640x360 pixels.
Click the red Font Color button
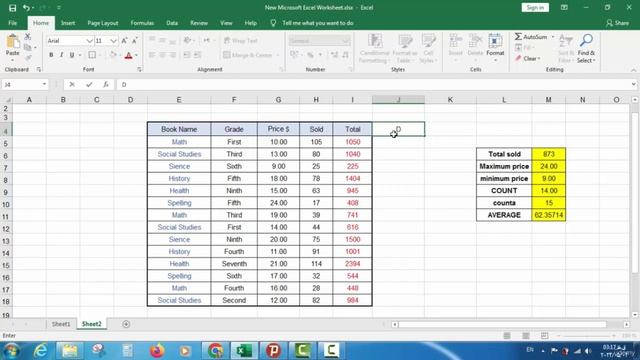pos(129,55)
